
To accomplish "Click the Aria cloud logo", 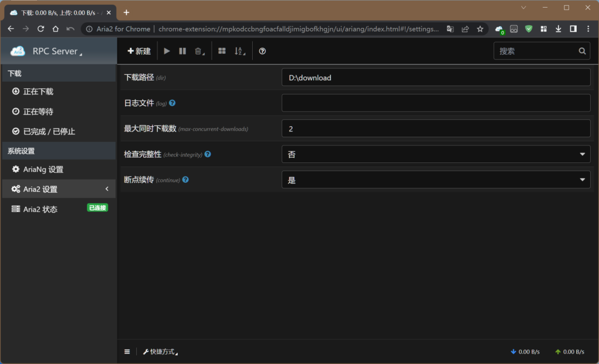I will click(18, 51).
